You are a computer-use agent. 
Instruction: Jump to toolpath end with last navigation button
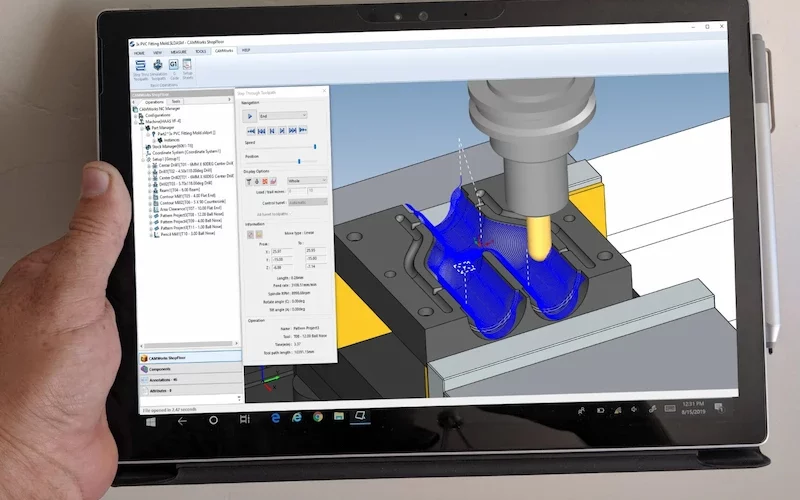point(303,130)
